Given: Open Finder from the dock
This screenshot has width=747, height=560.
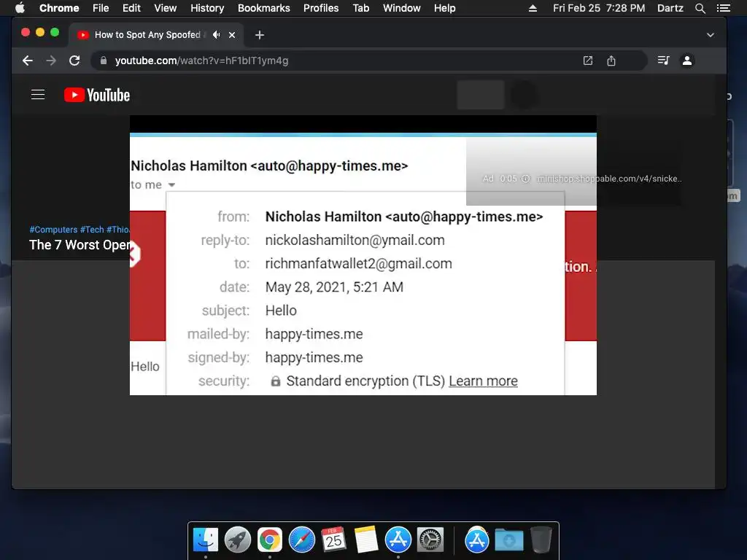Looking at the screenshot, I should 205,540.
